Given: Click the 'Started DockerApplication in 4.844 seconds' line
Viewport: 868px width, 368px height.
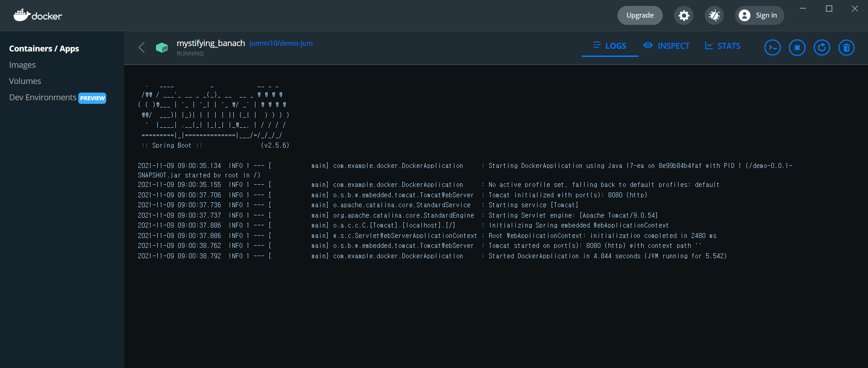Looking at the screenshot, I should (432, 256).
